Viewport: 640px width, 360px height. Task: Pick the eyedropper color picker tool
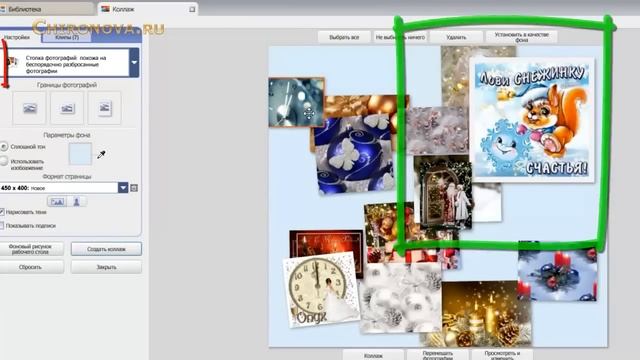tap(101, 154)
